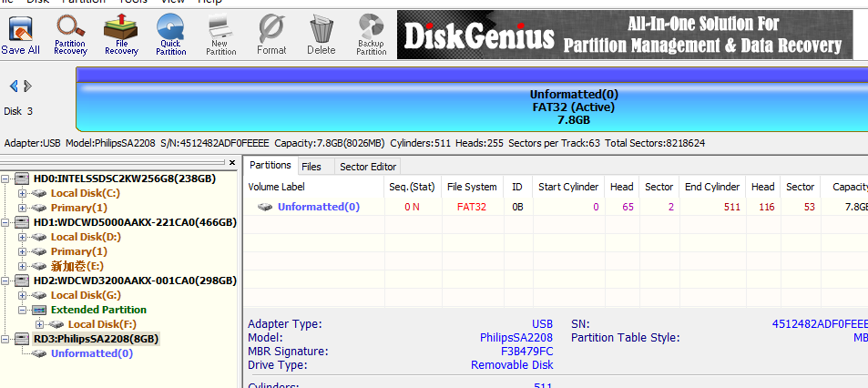The width and height of the screenshot is (868, 388).
Task: Select Local Disk(C:) in tree
Action: click(x=86, y=193)
